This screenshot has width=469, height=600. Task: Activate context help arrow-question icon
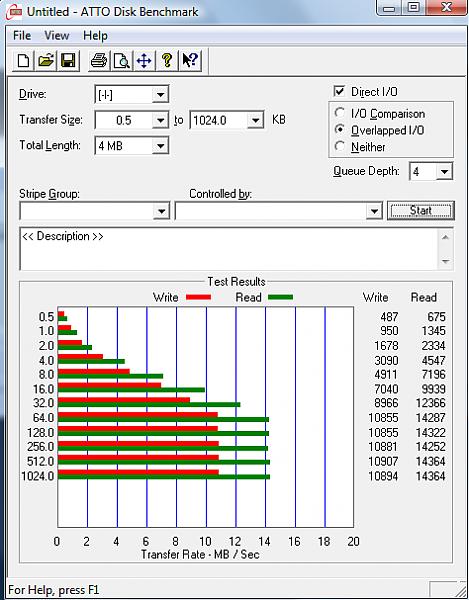190,60
